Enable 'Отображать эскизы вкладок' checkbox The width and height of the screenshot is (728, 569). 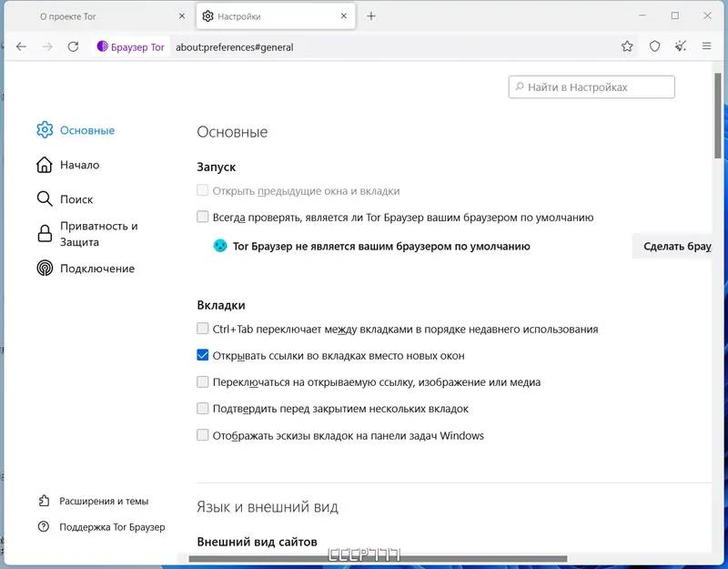point(202,435)
